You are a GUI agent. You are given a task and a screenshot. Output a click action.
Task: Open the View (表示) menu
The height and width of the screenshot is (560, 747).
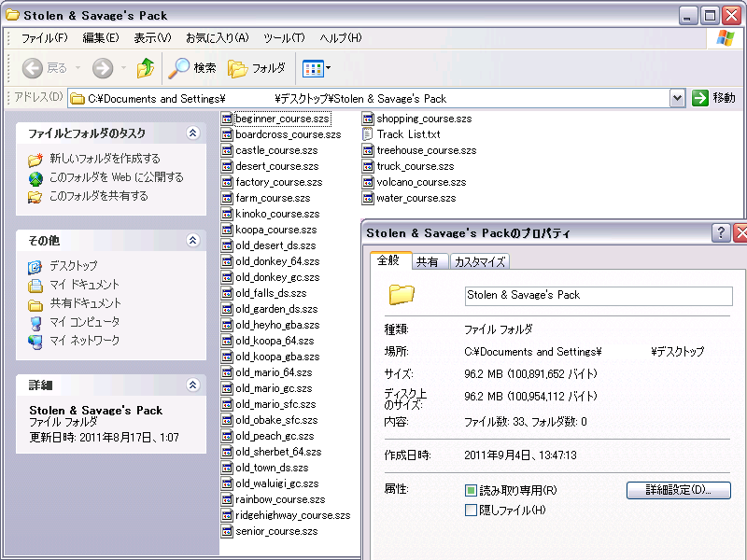(x=152, y=37)
